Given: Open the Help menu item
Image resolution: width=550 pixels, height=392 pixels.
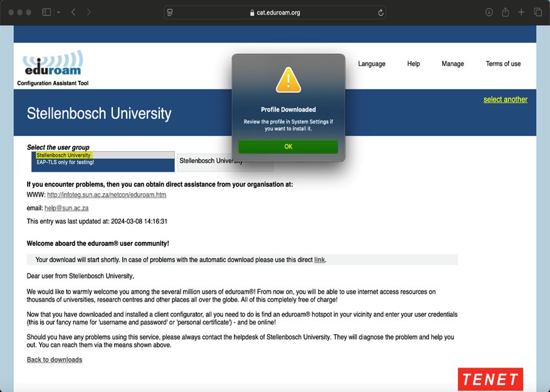Looking at the screenshot, I should coord(413,64).
